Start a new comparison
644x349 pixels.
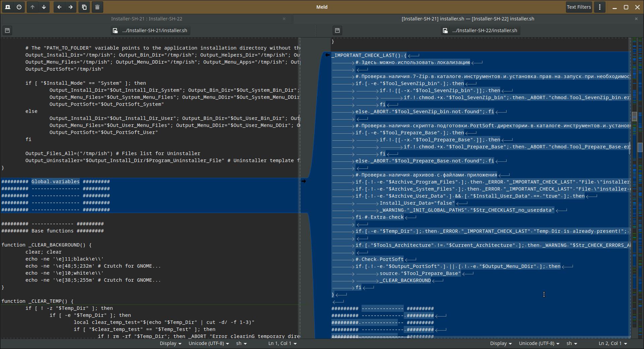tap(8, 7)
